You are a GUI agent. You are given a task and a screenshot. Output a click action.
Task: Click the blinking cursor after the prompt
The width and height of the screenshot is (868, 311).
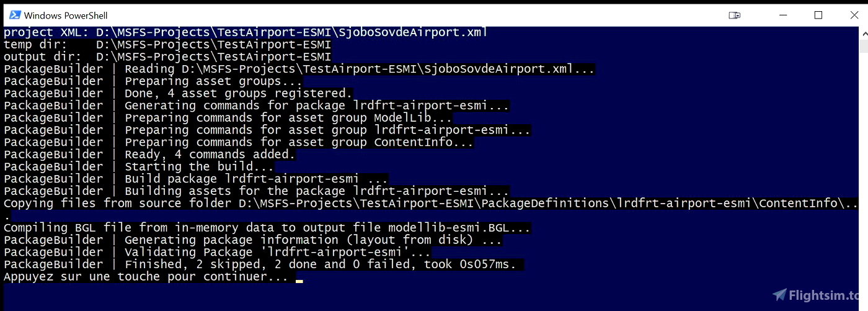tap(299, 281)
